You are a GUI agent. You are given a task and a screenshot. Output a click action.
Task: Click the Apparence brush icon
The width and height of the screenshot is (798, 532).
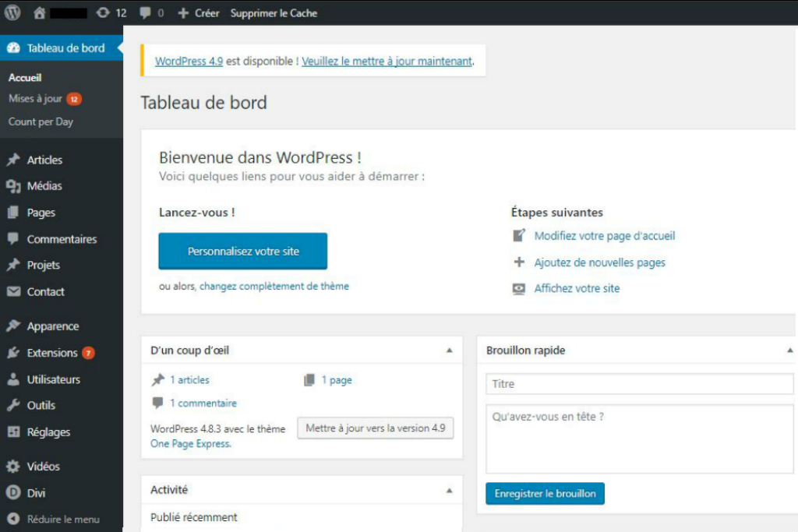pos(13,326)
